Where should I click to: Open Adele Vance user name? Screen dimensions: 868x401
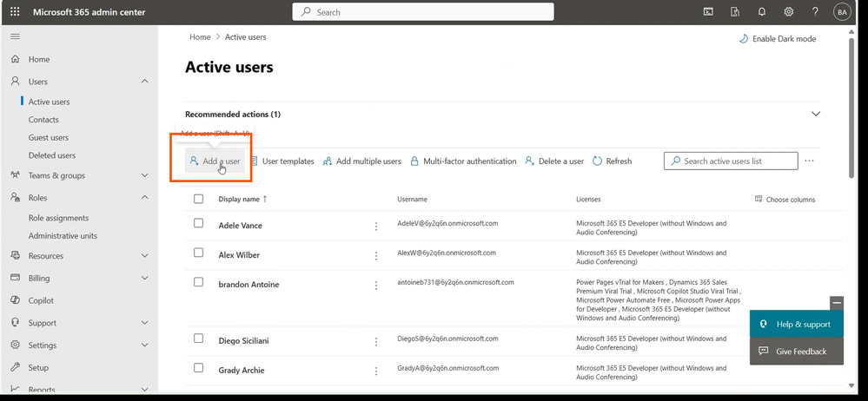point(241,226)
